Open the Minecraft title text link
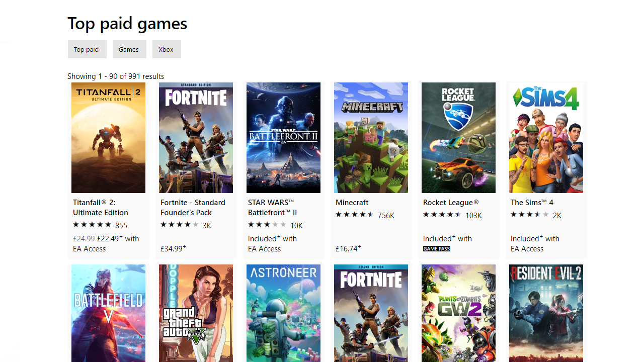Image resolution: width=644 pixels, height=362 pixels. coord(352,202)
